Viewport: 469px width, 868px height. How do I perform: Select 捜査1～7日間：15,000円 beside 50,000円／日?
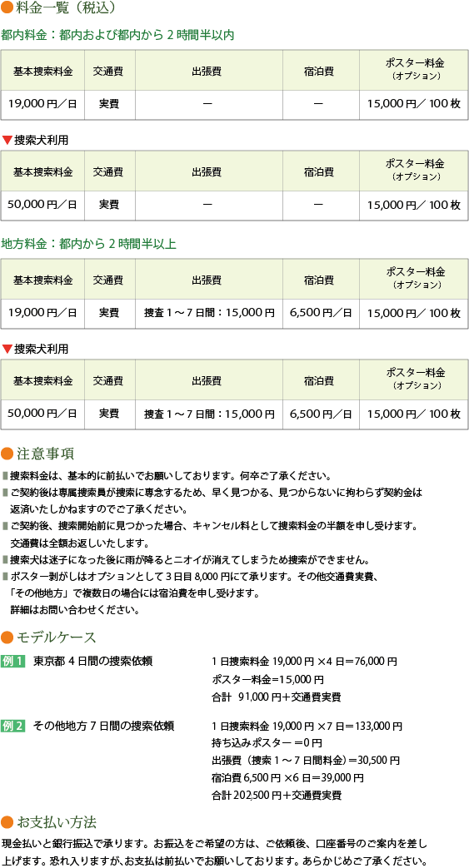click(x=209, y=414)
